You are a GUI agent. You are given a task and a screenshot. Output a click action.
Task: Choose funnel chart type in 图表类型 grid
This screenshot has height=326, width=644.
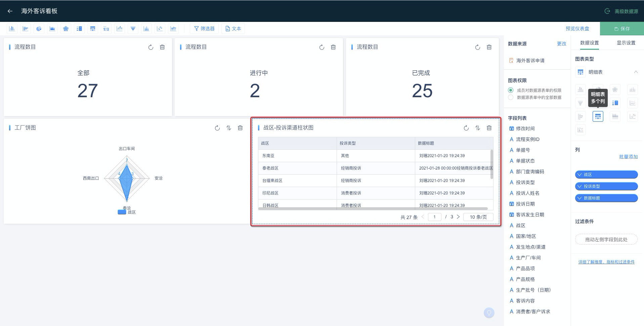coord(581,103)
